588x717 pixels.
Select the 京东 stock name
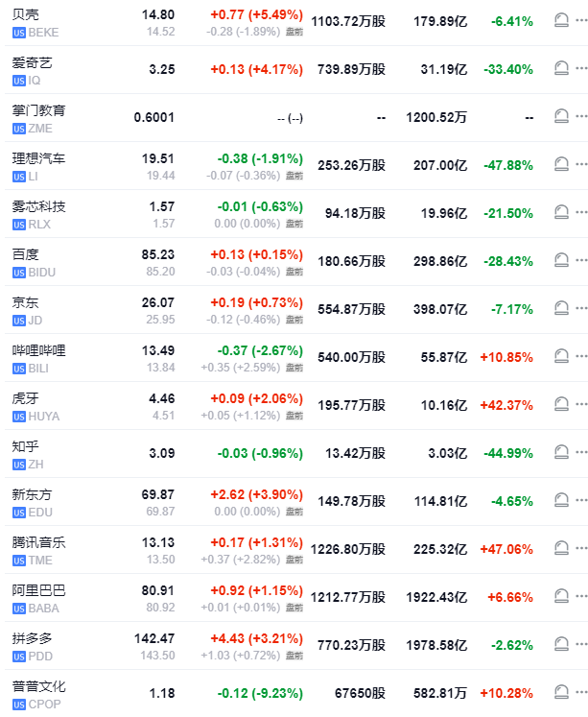click(x=26, y=302)
